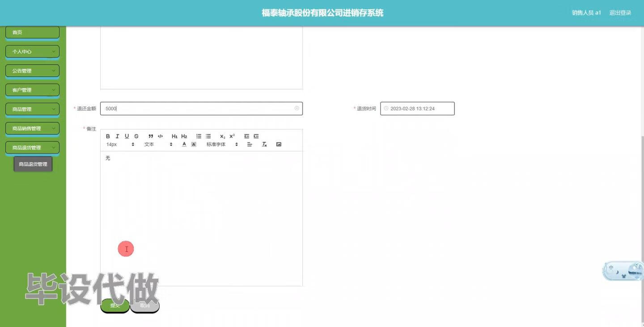Click the 销售人员 a1 user label
644x327 pixels.
point(586,13)
